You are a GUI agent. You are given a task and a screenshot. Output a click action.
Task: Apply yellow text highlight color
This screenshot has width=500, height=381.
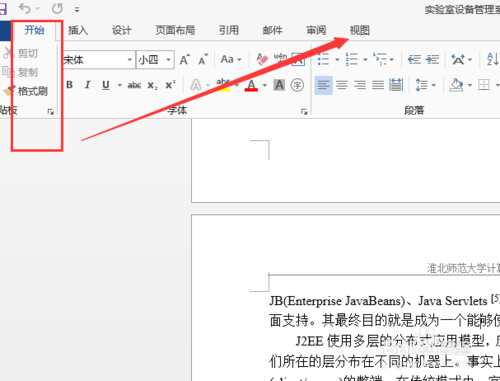223,85
